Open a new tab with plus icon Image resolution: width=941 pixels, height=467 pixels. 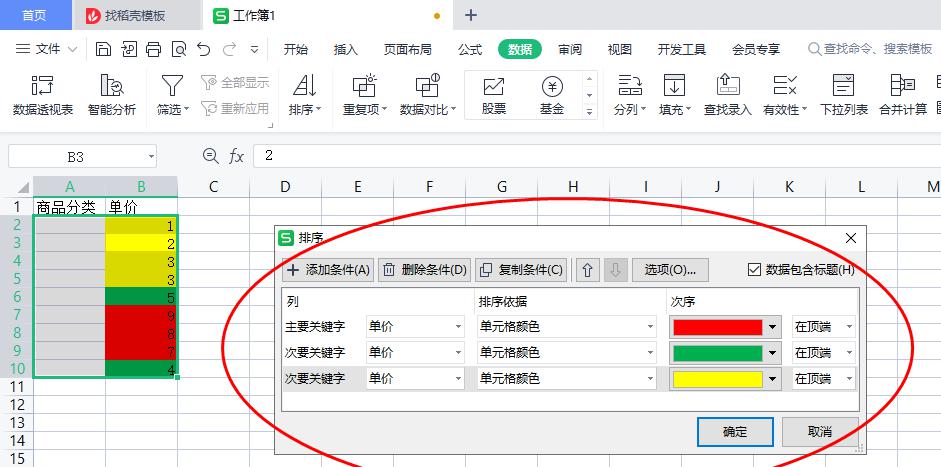click(471, 16)
